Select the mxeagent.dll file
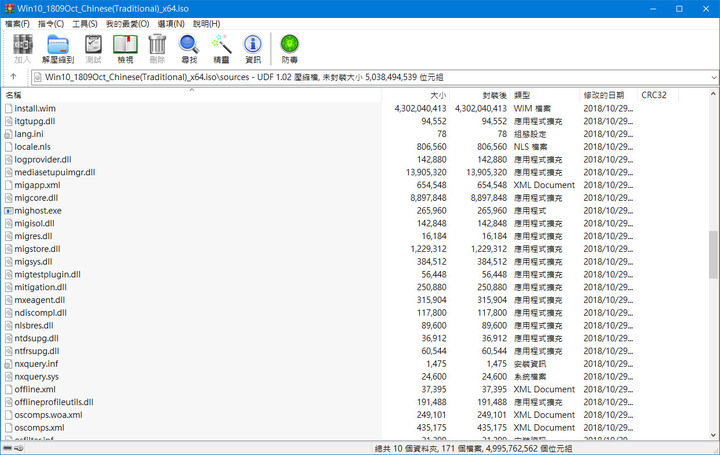 tap(39, 300)
